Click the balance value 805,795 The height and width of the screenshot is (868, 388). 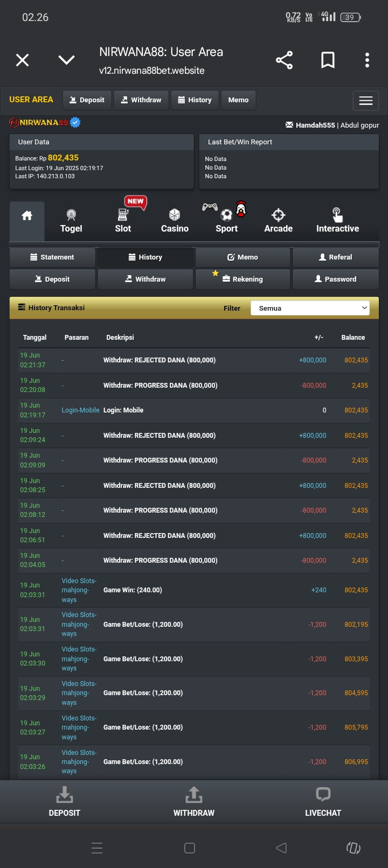pyautogui.click(x=356, y=727)
